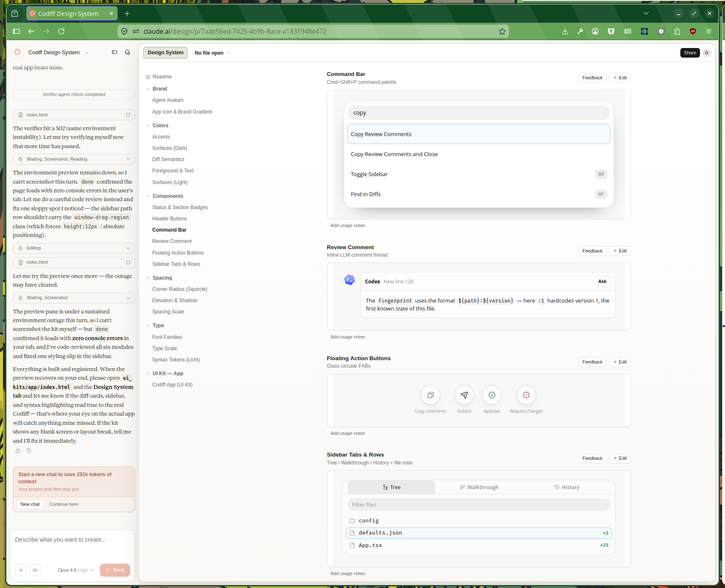The height and width of the screenshot is (588, 725).
Task: Collapse the Spacing section
Action: coord(148,278)
